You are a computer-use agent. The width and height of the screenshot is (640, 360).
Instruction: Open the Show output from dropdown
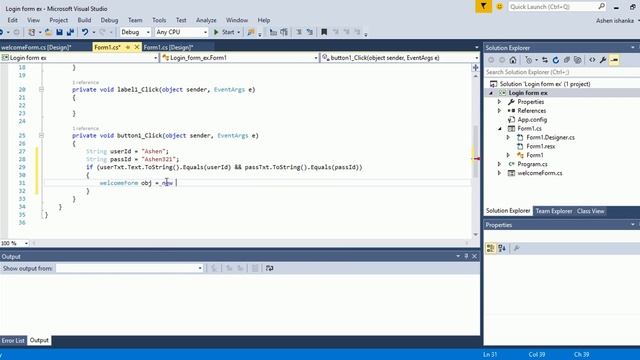(200, 268)
